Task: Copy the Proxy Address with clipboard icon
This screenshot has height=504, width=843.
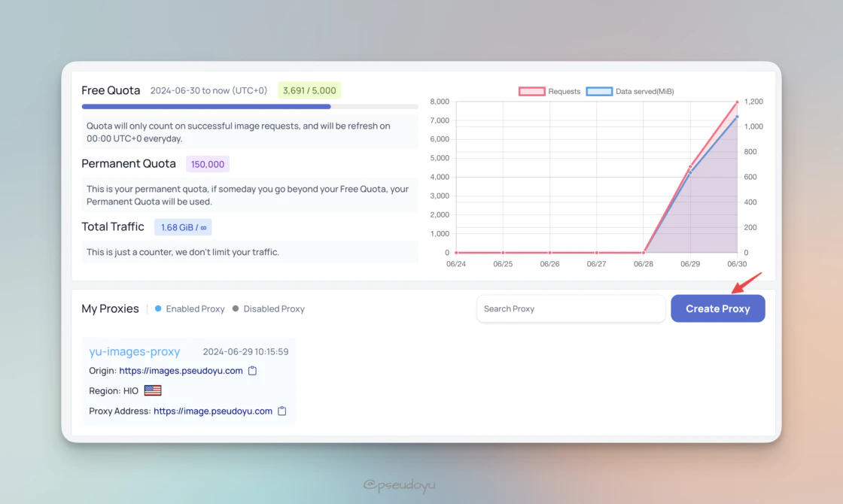Action: (x=282, y=411)
